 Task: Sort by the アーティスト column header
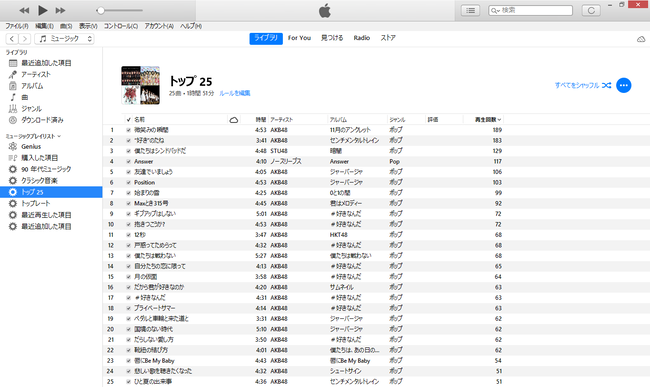pyautogui.click(x=281, y=119)
